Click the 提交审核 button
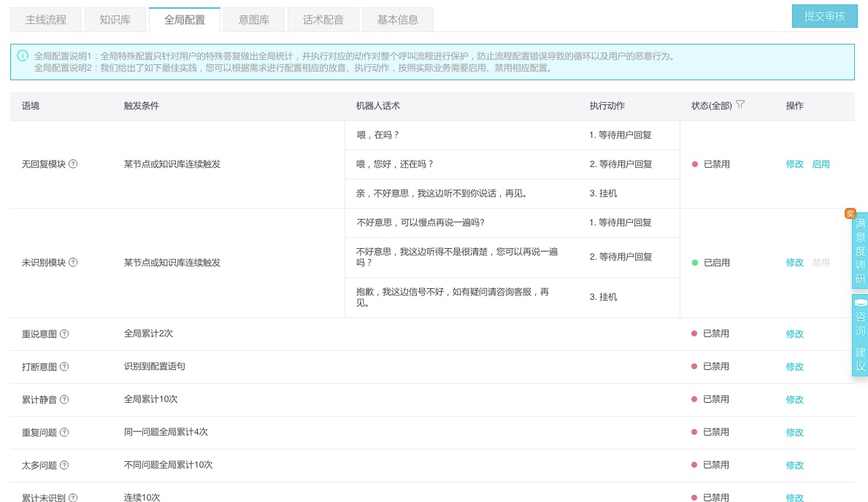 [824, 16]
